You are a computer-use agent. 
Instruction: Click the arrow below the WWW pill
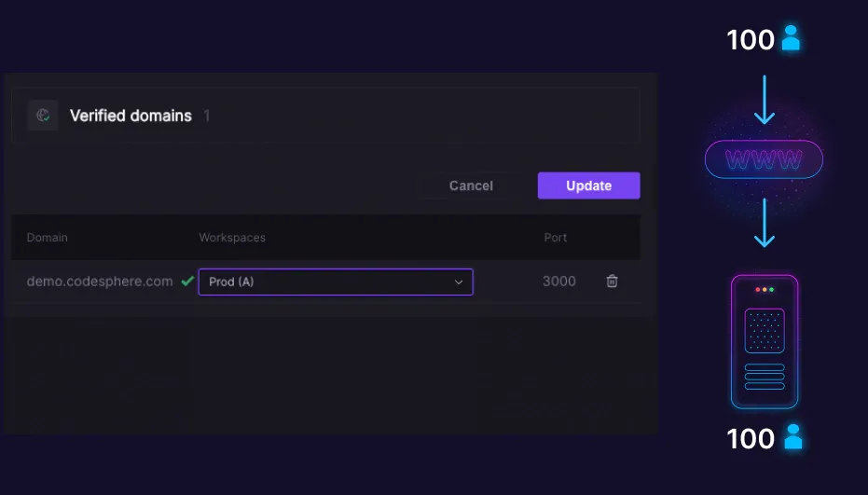coord(765,223)
